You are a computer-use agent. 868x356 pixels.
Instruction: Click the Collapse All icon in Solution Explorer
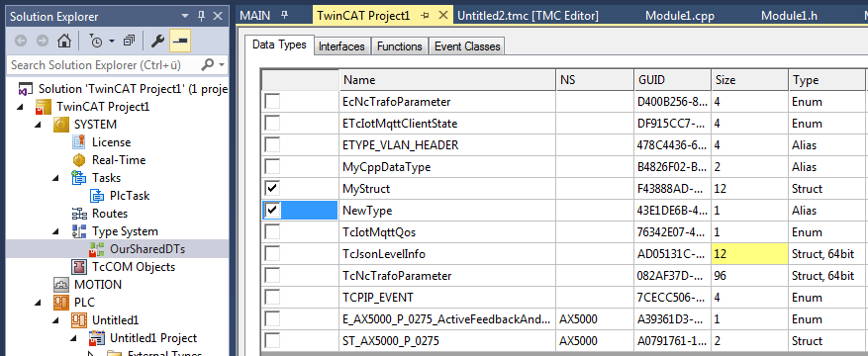(x=129, y=41)
